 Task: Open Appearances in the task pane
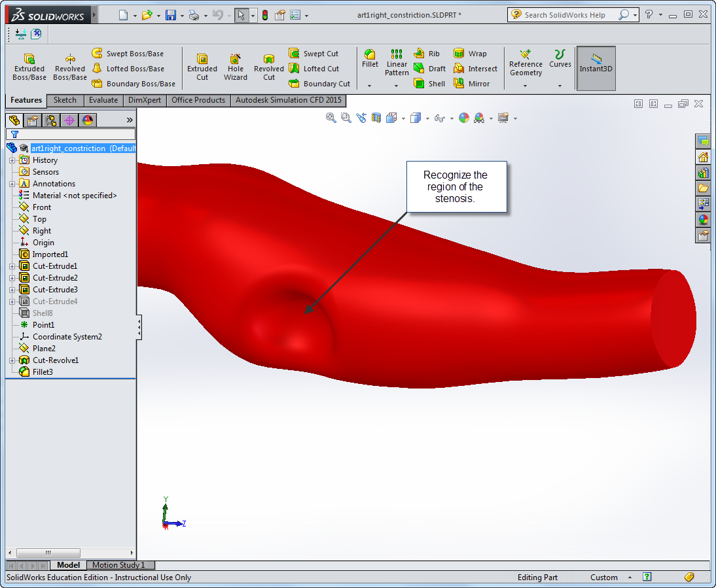[703, 220]
